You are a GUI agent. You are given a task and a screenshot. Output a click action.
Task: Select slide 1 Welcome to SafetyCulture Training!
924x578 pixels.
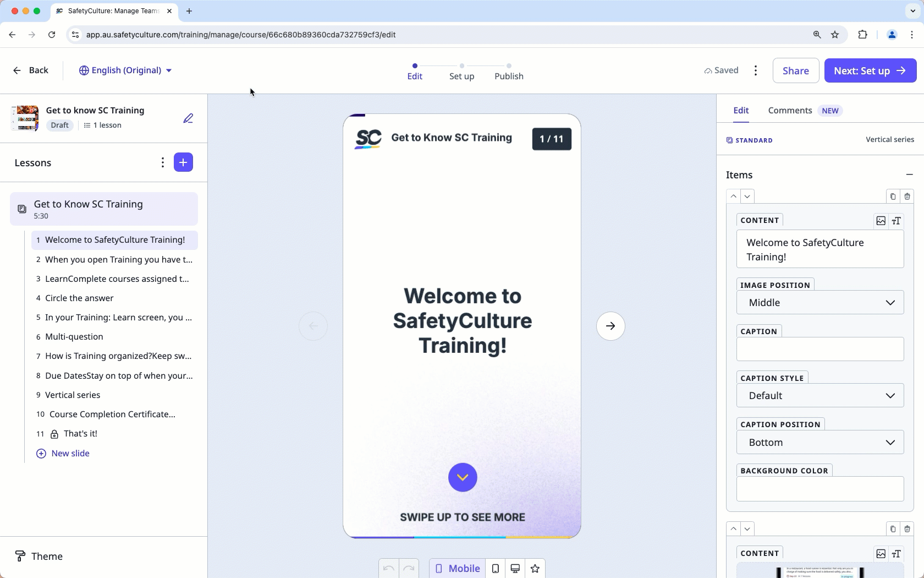pos(114,240)
